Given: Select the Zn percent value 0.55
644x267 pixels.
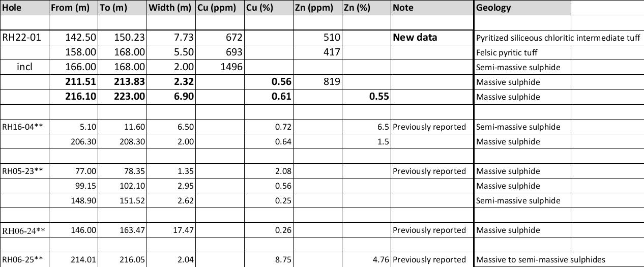Looking at the screenshot, I should 366,97.
